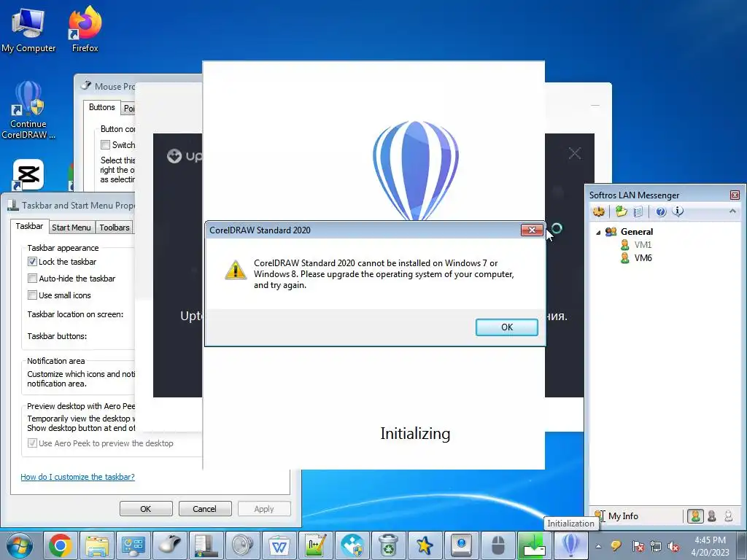747x560 pixels.
Task: Open message history notebook in LAN Messenger
Action: (x=638, y=211)
